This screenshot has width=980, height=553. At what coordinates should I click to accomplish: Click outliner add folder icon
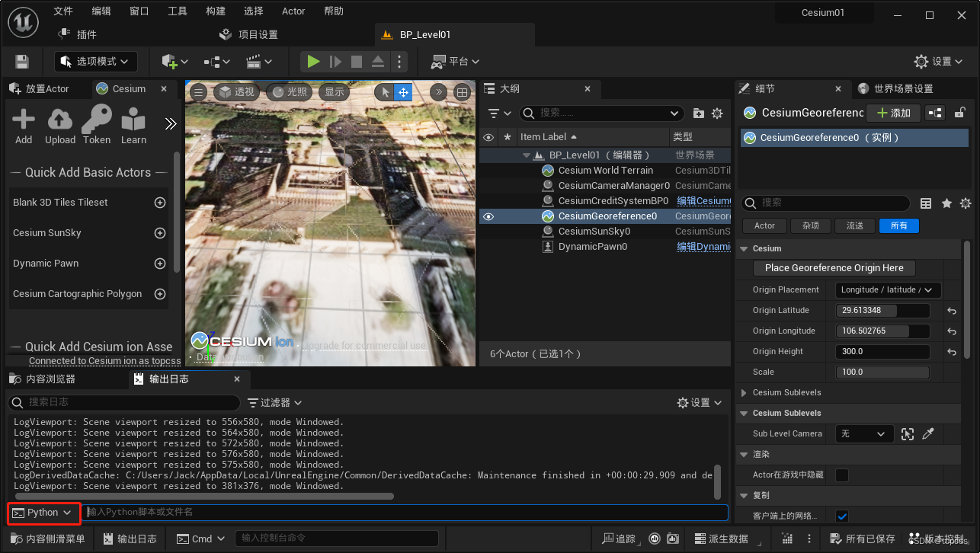[699, 113]
